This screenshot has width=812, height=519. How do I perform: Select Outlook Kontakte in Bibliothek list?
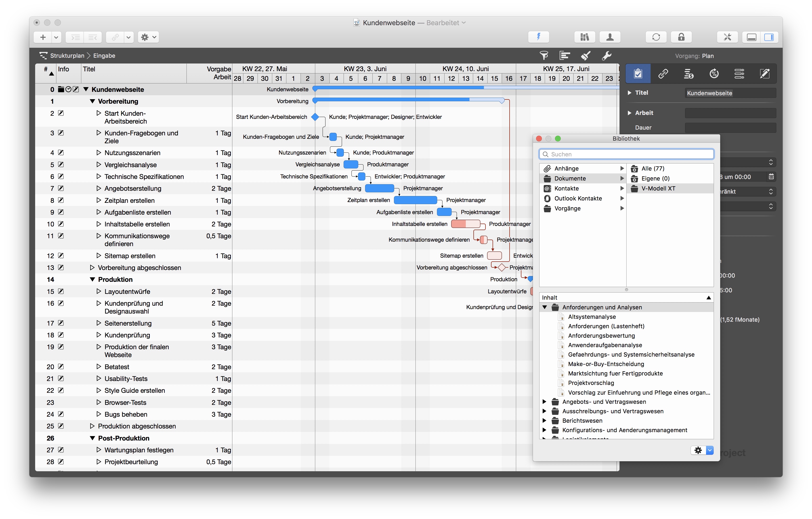point(583,198)
